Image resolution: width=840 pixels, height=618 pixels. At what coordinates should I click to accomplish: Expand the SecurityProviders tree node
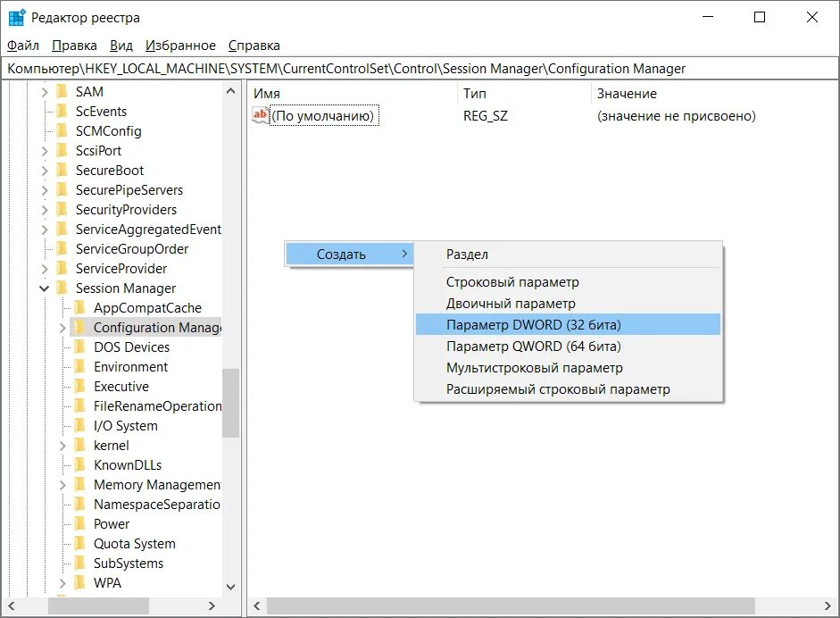coord(45,210)
